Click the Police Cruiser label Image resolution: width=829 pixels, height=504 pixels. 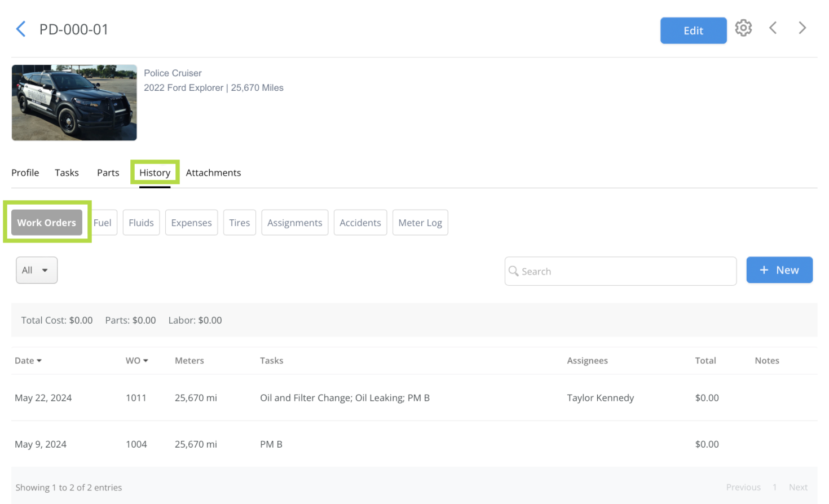(173, 73)
